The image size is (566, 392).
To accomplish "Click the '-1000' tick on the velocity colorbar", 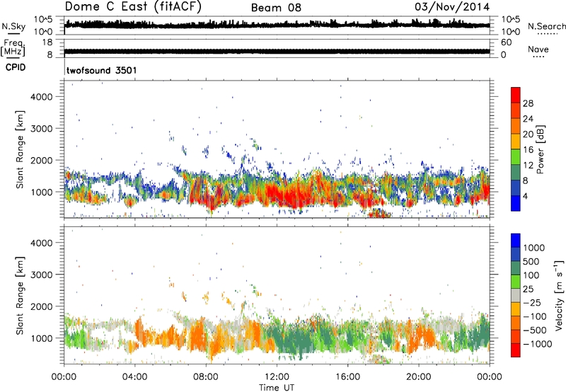I will (x=537, y=344).
